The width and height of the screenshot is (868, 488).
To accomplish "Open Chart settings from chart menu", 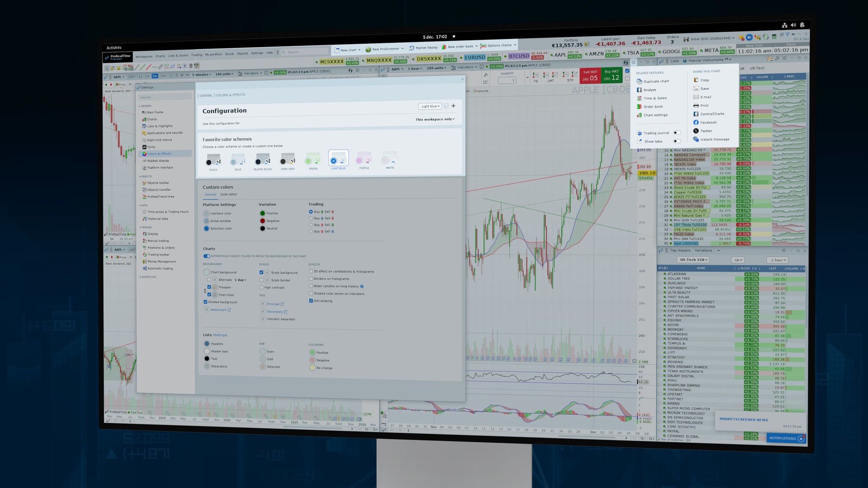I will pyautogui.click(x=652, y=115).
